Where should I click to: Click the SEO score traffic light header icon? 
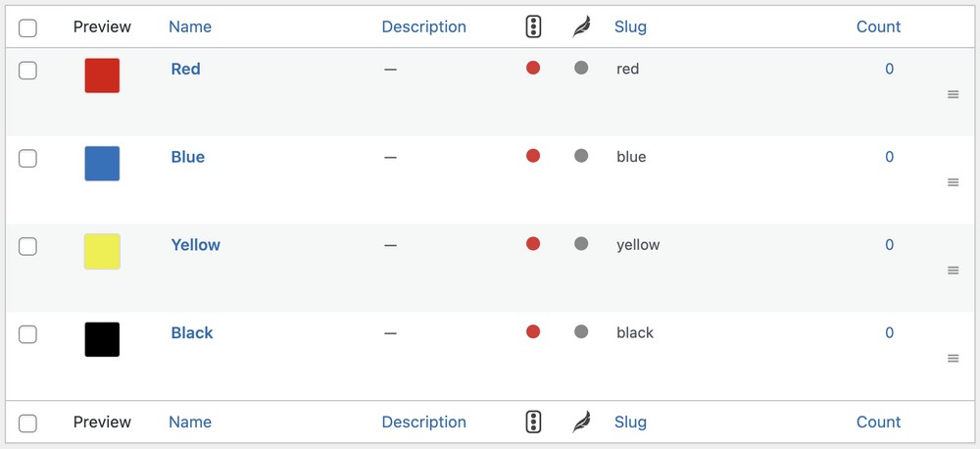(x=533, y=26)
